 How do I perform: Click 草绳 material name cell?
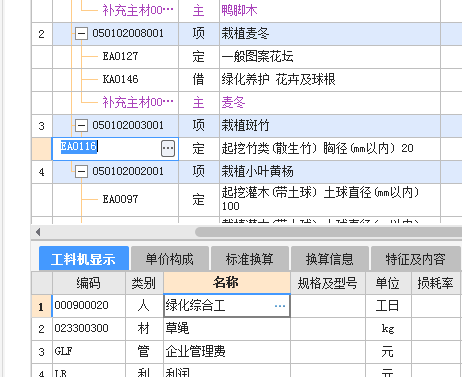pos(227,329)
